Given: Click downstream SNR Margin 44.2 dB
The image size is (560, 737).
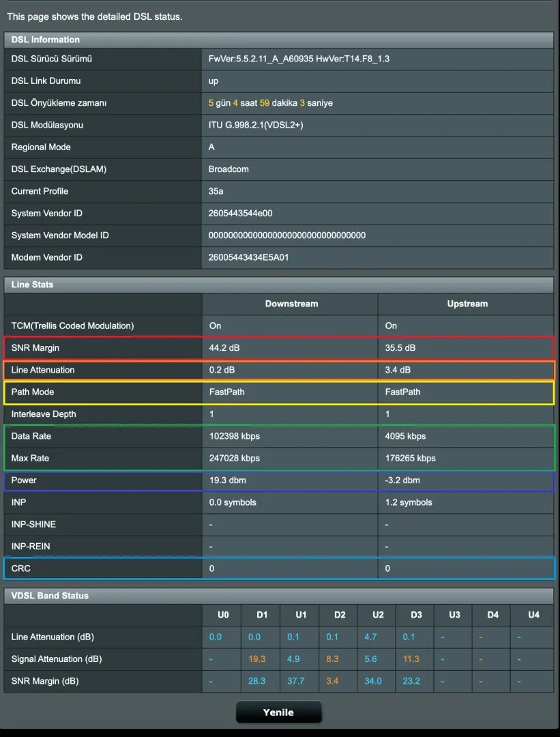Looking at the screenshot, I should 224,348.
